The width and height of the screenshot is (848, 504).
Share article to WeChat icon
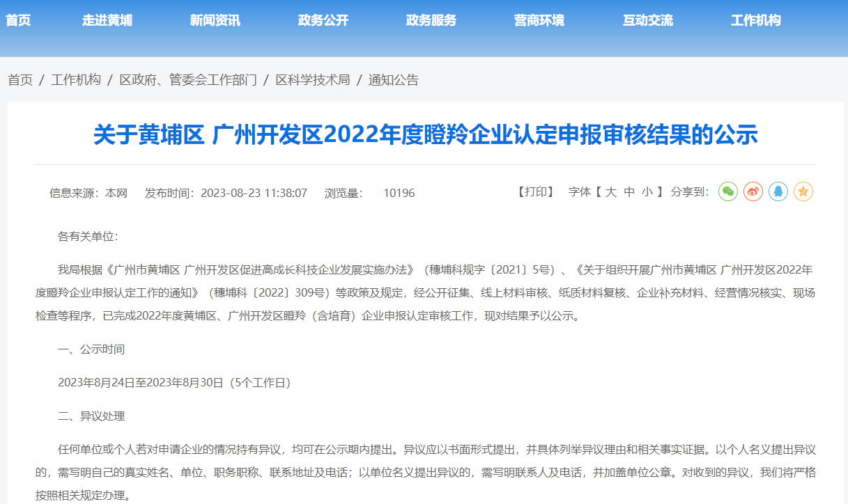pyautogui.click(x=728, y=191)
